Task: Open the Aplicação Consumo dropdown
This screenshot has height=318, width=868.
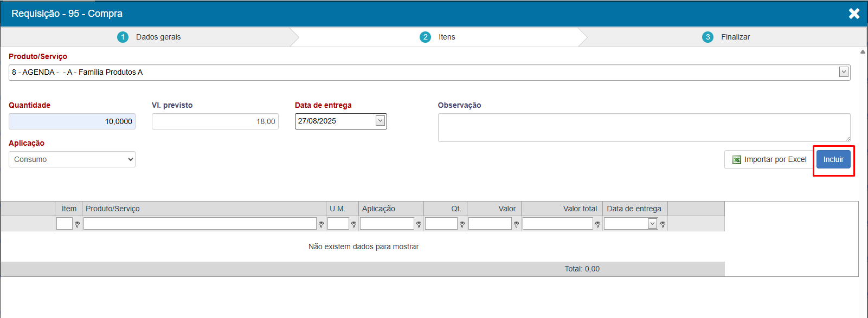Action: 72,159
